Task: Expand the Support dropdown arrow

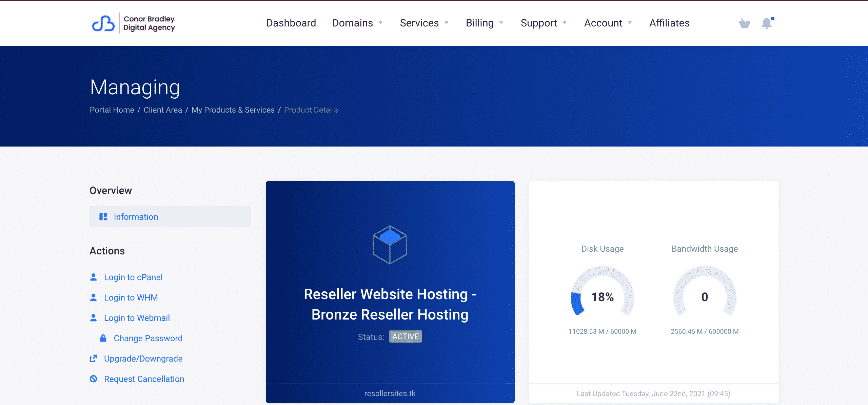Action: [x=565, y=23]
